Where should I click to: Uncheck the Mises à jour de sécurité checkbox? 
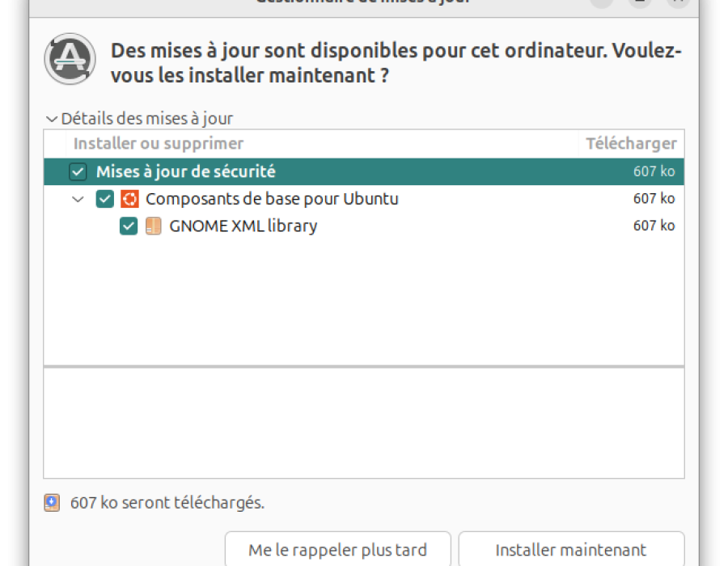pos(78,171)
